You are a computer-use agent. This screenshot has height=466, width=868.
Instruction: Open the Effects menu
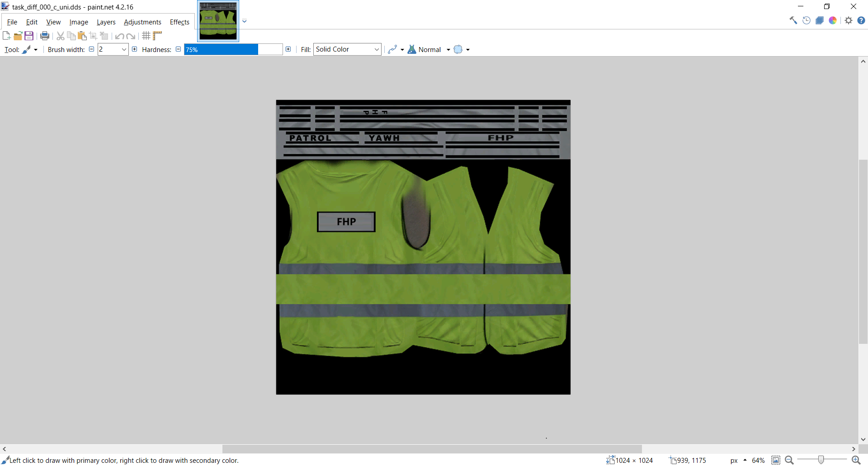pos(179,22)
